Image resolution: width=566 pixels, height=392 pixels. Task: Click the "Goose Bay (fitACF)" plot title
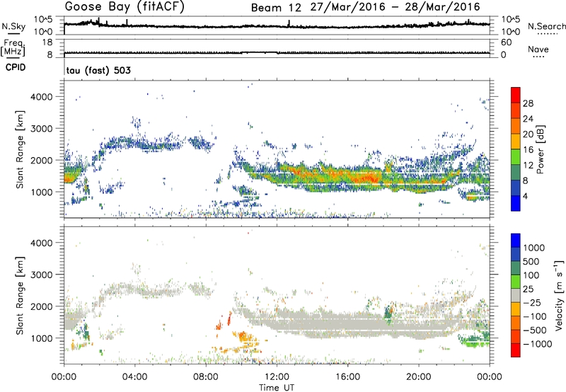click(125, 6)
